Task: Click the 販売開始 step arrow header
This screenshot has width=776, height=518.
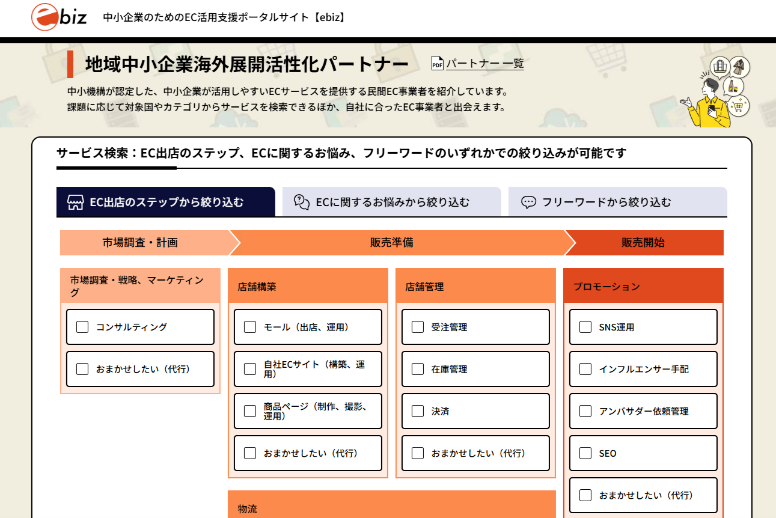Action: pyautogui.click(x=644, y=242)
